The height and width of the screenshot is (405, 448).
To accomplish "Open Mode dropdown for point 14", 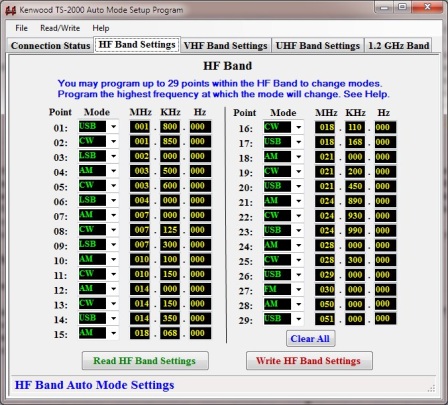I will (x=113, y=318).
